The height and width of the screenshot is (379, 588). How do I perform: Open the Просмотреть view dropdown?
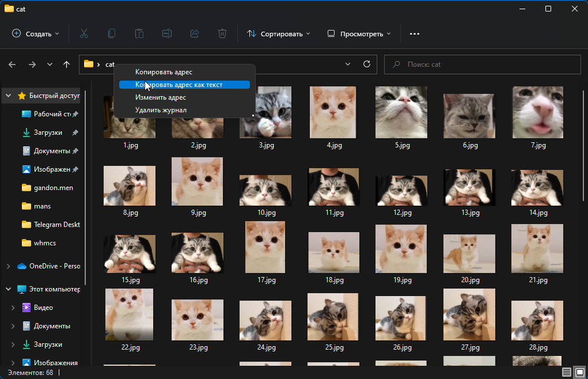pos(359,34)
